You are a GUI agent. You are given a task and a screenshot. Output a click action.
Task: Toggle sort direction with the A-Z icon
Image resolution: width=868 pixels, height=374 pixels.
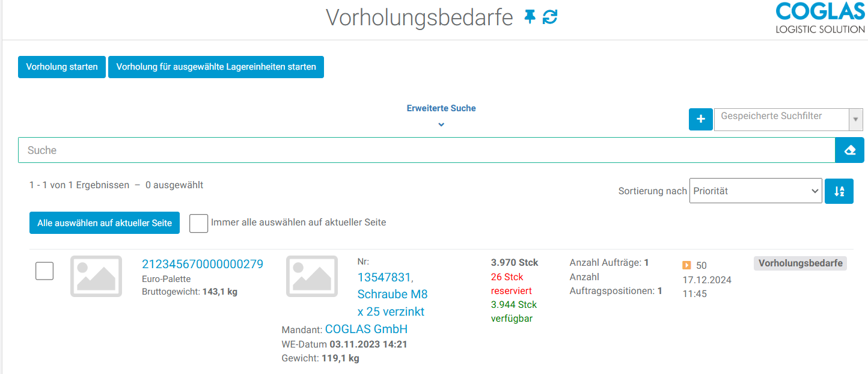click(x=839, y=191)
